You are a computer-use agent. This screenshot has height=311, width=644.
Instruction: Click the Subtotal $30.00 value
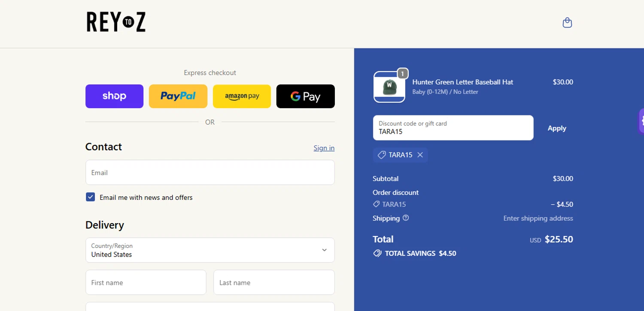point(563,178)
